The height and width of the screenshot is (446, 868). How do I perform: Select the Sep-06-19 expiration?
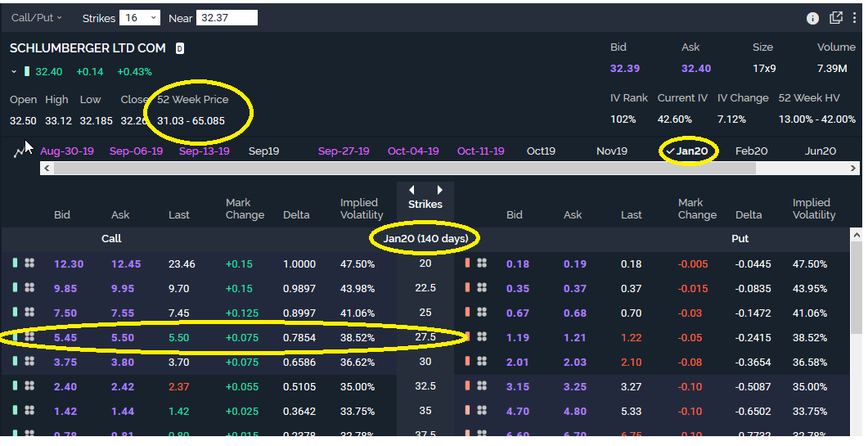[136, 151]
